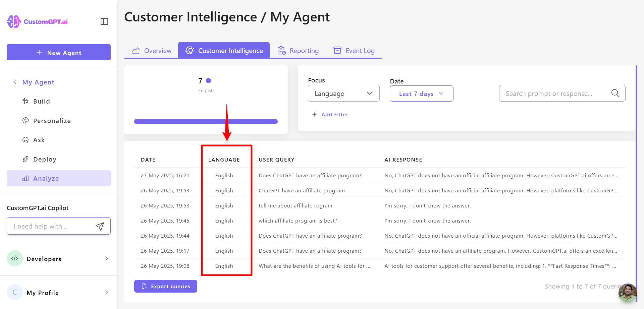The height and width of the screenshot is (309, 644).
Task: Open the 26 May 2025, 19:17 row
Action: pyautogui.click(x=380, y=251)
